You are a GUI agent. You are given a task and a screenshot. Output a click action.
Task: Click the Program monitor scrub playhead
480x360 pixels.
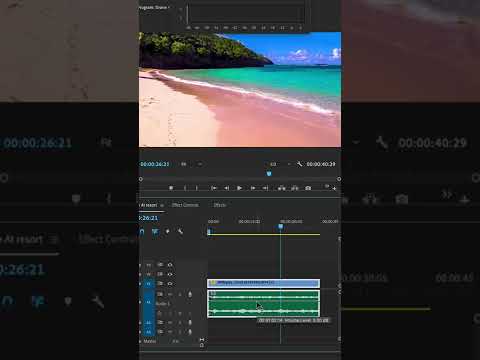(x=269, y=173)
